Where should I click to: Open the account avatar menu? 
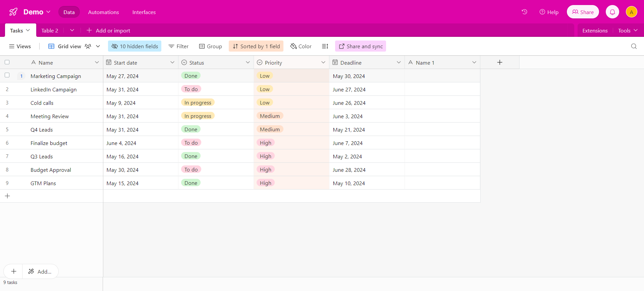[x=632, y=12]
